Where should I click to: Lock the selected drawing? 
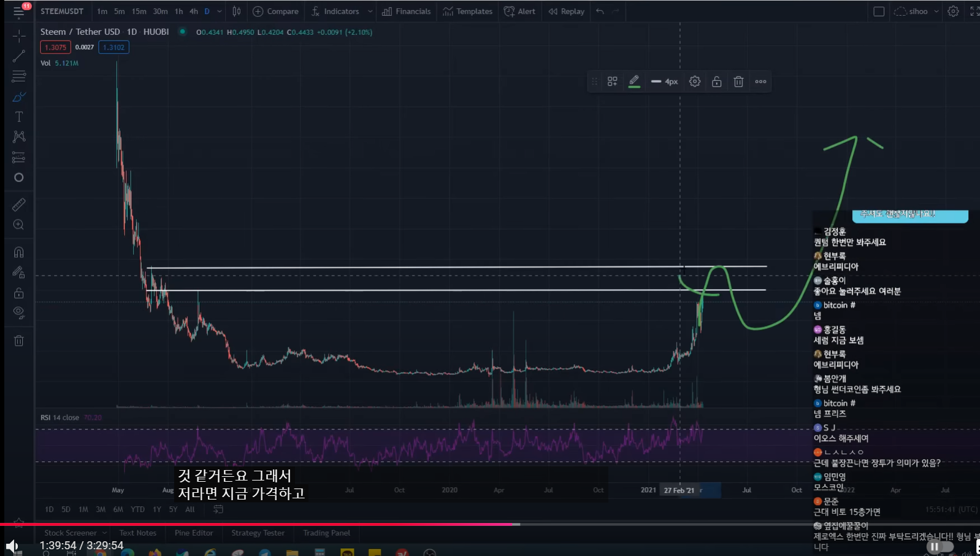(716, 81)
